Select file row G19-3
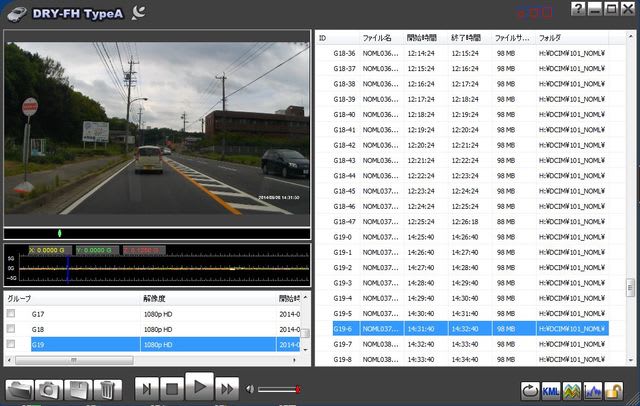Viewport: 640px width, 406px height. coord(470,283)
